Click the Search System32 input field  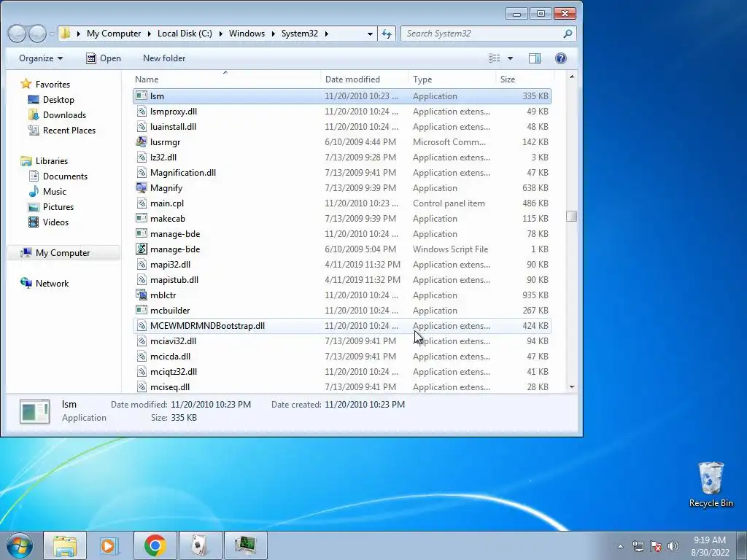482,34
